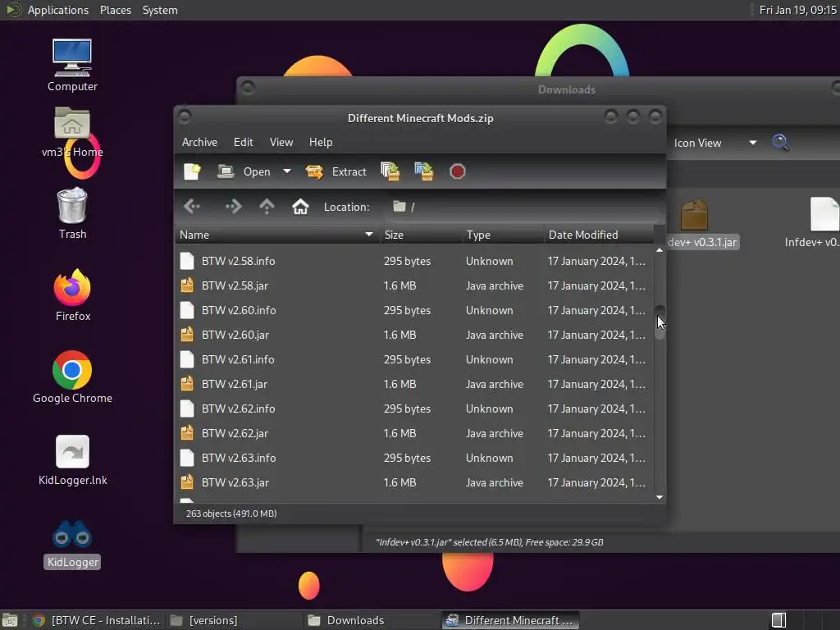
Task: Select the BTW v2.62.jar entry
Action: 414,433
